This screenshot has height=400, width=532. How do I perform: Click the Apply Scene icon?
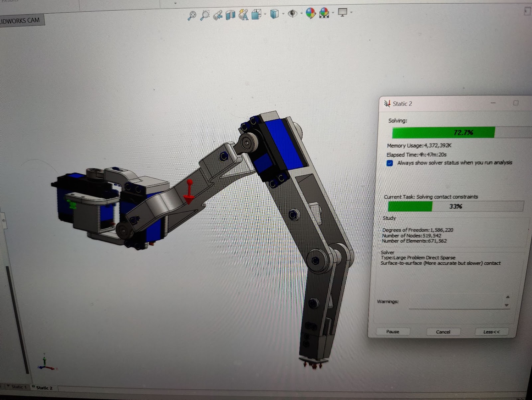[324, 13]
